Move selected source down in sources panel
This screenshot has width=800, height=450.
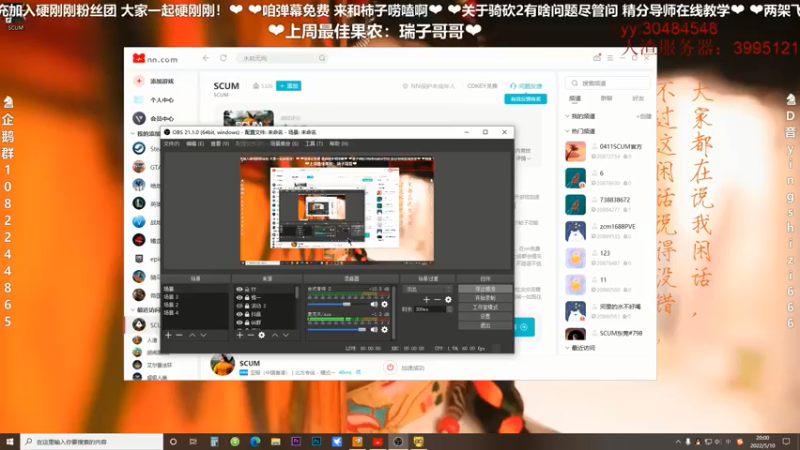(x=286, y=335)
